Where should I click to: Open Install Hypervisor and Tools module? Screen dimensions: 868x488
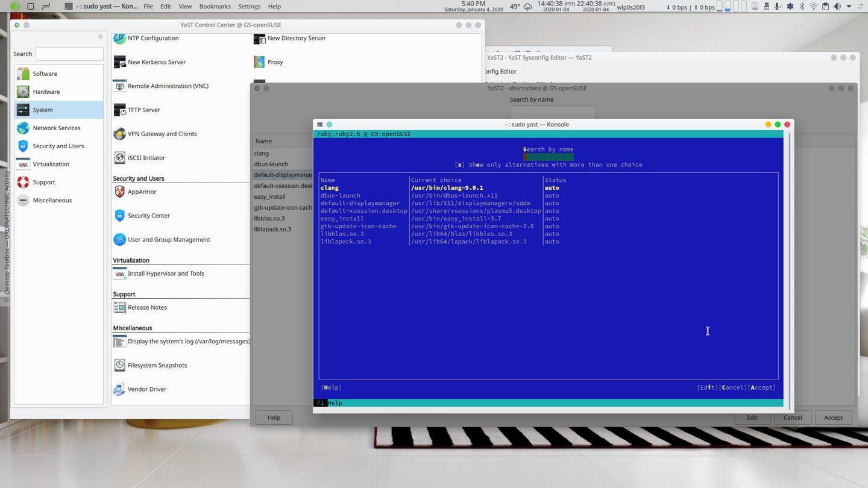click(159, 274)
